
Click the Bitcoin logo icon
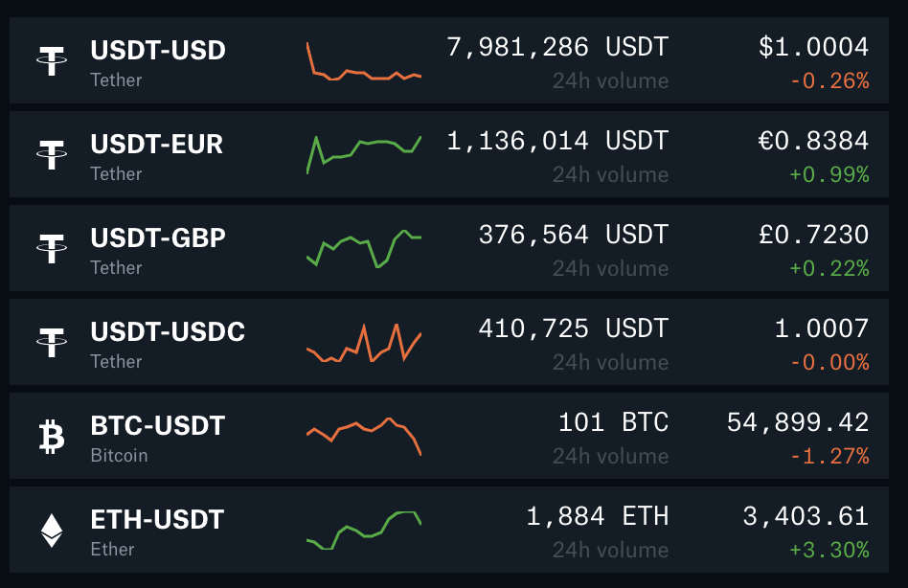tap(51, 436)
